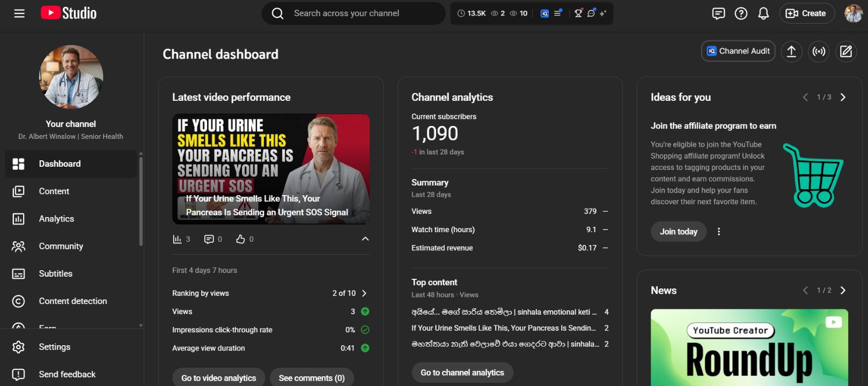Screen dimensions: 868x386
Task: Click Go to channel analytics
Action: [462, 373]
